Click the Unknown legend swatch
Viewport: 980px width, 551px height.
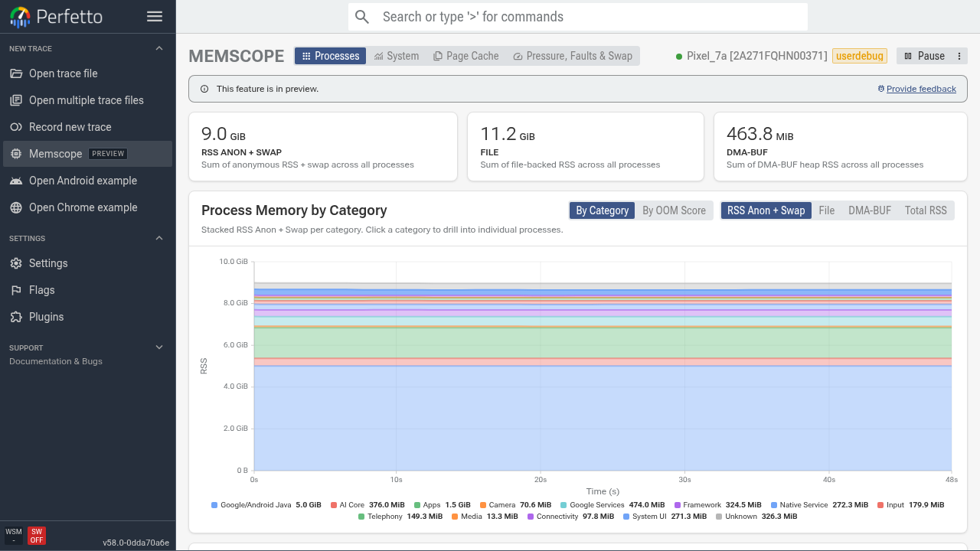click(x=719, y=517)
